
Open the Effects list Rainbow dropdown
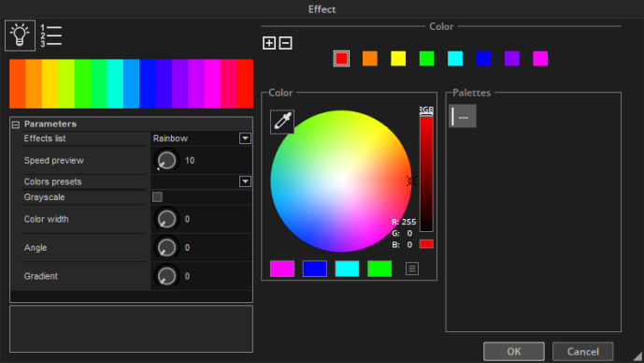tap(245, 138)
